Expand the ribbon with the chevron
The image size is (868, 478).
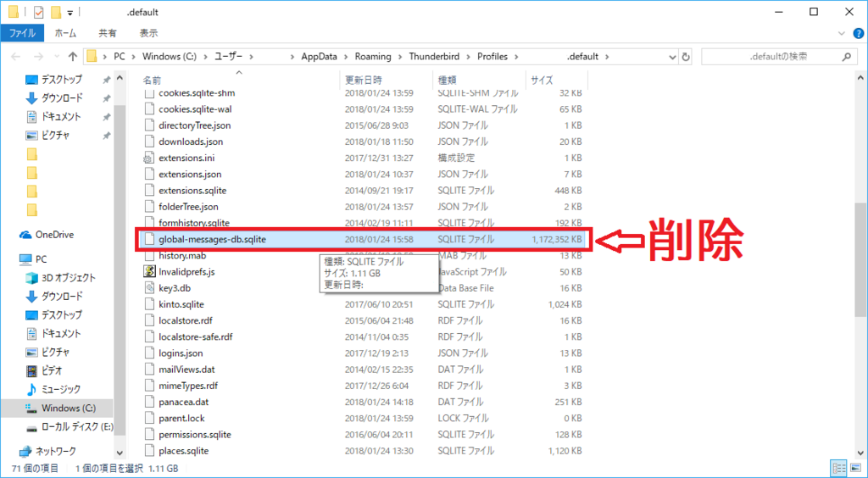tap(843, 33)
